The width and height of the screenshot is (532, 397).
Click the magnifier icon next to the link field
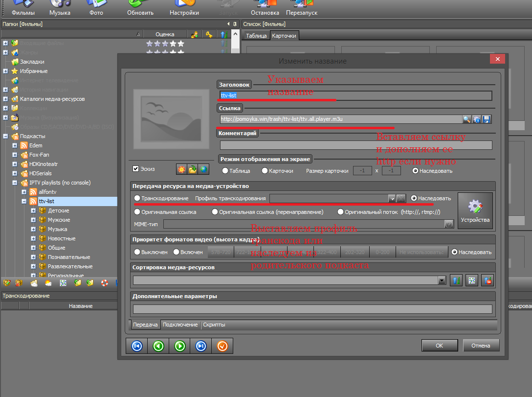point(467,119)
